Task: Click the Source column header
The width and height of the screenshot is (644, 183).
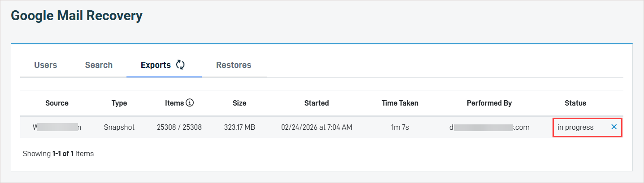Action: pyautogui.click(x=57, y=103)
